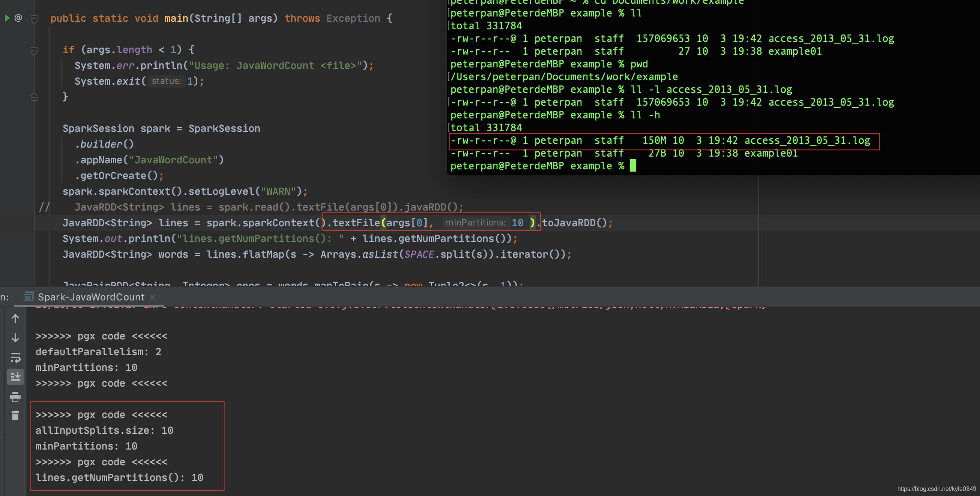
Task: Toggle soft-wrap in run console
Action: (x=15, y=357)
